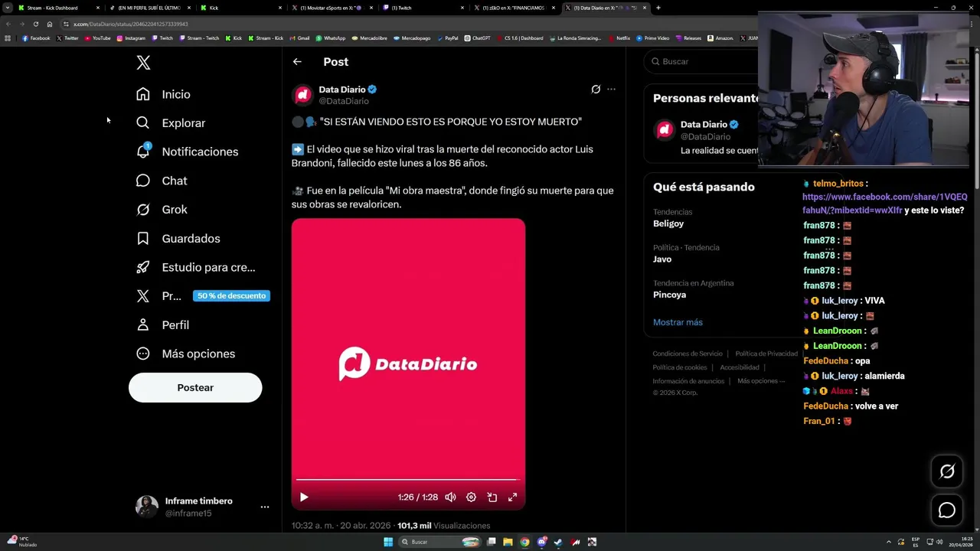Viewport: 980px width, 551px height.
Task: Open Chrome from the taskbar
Action: (524, 542)
